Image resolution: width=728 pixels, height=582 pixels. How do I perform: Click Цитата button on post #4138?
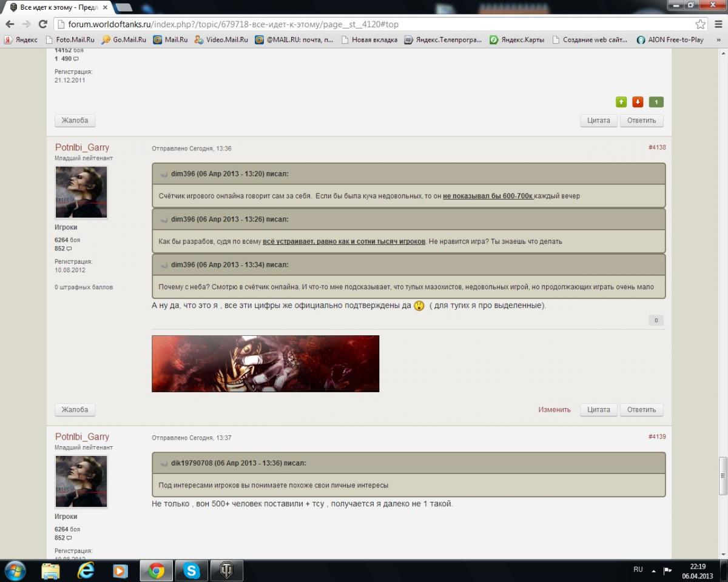pyautogui.click(x=599, y=410)
